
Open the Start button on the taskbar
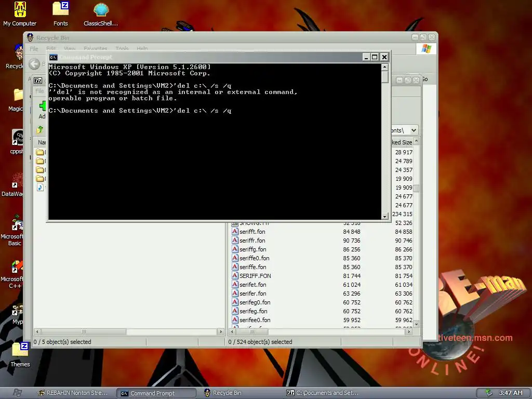pyautogui.click(x=18, y=393)
